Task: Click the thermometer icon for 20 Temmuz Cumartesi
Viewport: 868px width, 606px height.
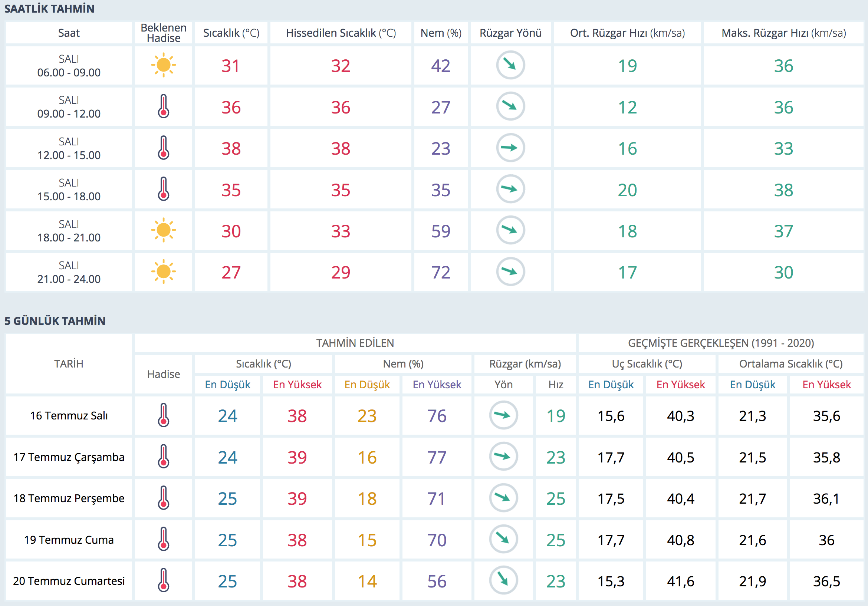Action: (163, 580)
